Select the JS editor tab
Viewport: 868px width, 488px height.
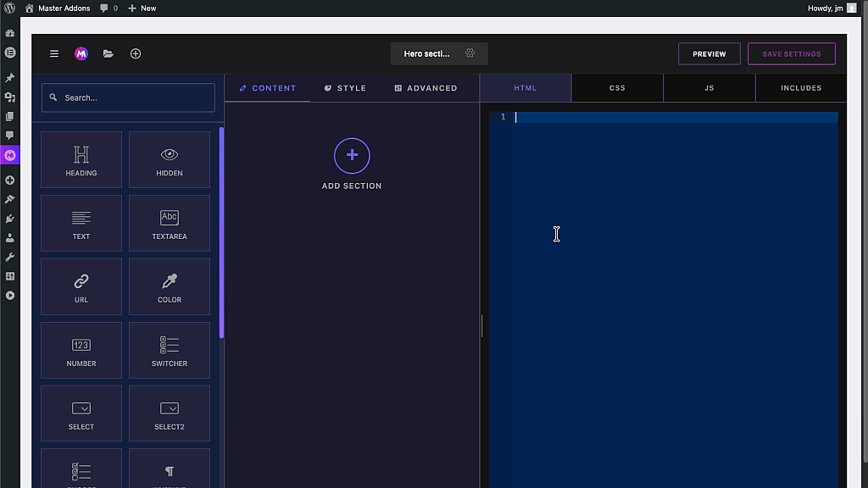[x=709, y=88]
